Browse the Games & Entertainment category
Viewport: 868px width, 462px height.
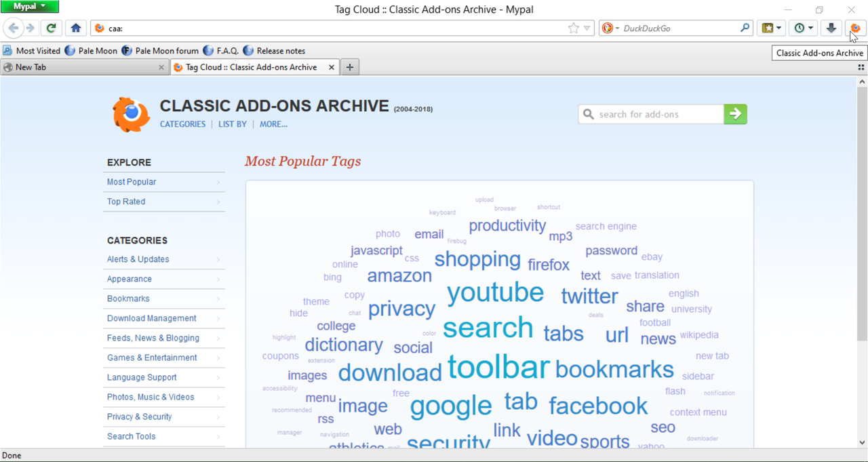[x=163, y=358]
